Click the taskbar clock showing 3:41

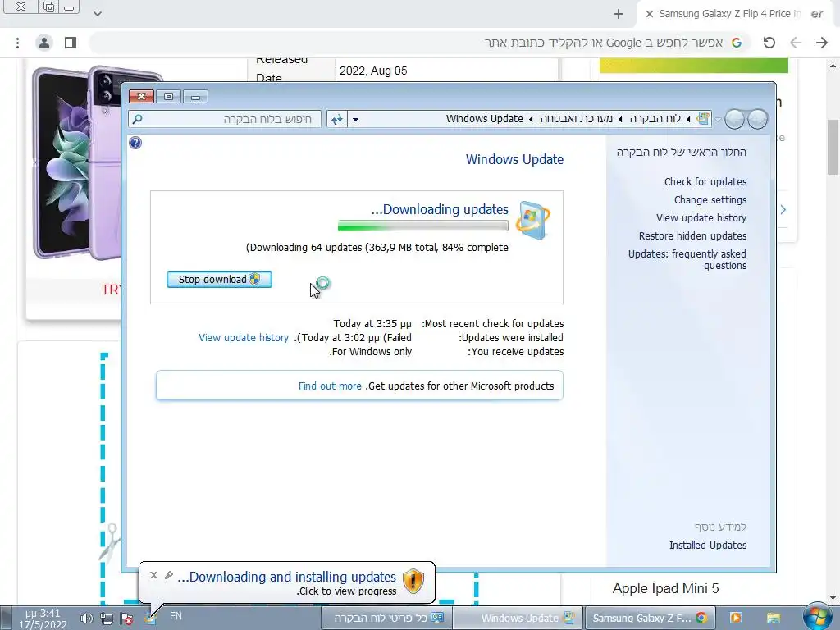43,619
